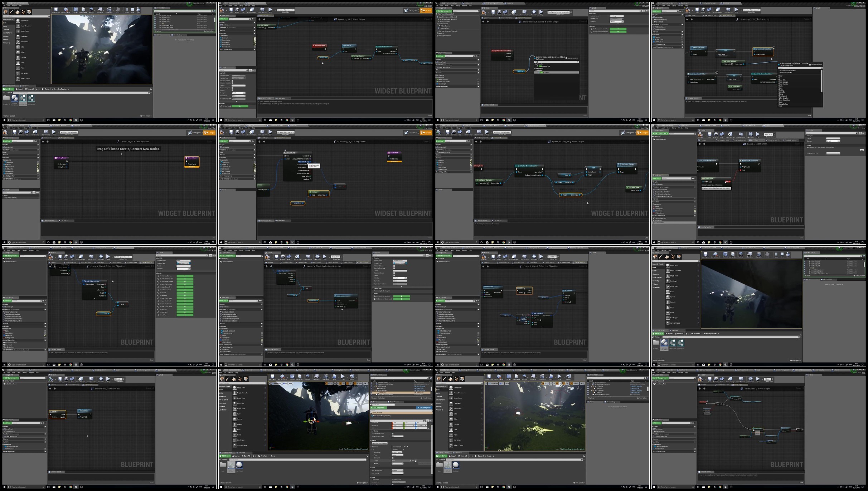Click the trash icon beside Objectives array
Viewport: 868px width, 491px height.
point(408,447)
